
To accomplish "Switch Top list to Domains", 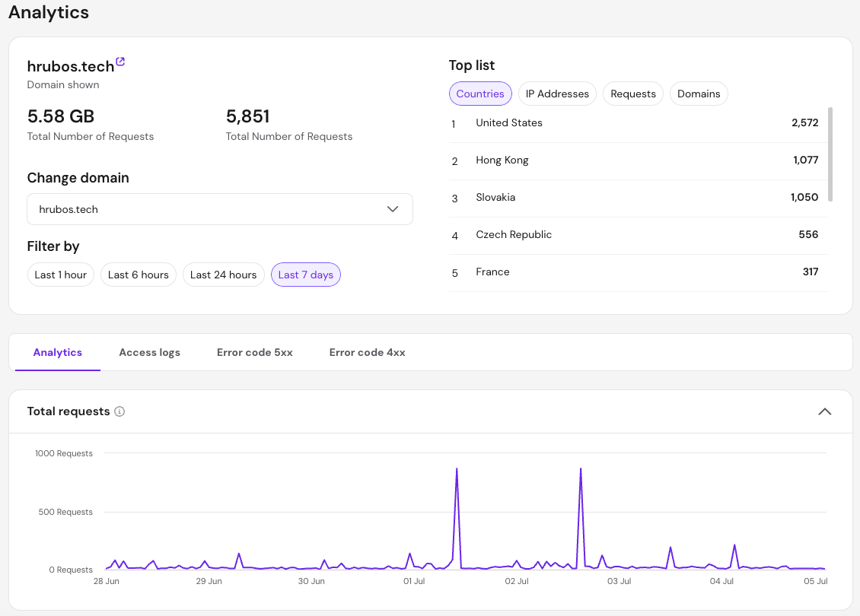I will coord(699,94).
